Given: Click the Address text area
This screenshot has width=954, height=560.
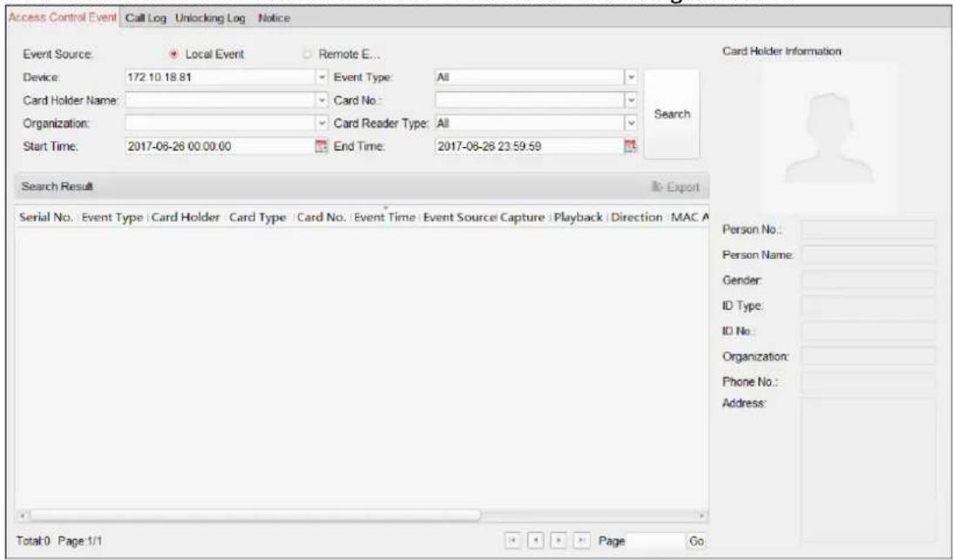Looking at the screenshot, I should click(869, 469).
